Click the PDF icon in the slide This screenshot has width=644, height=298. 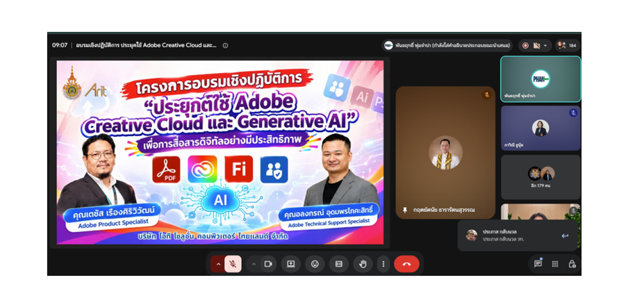click(166, 169)
